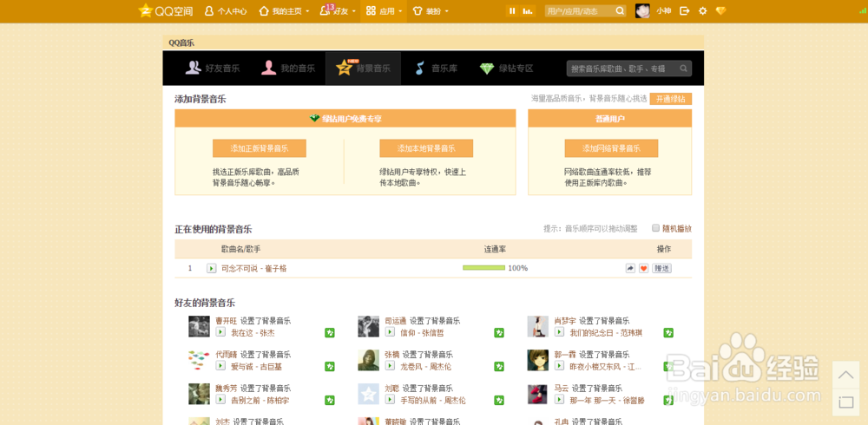Screen dimensions: 868x425
Task: Play 我在这 - 张杰
Action: (220, 332)
